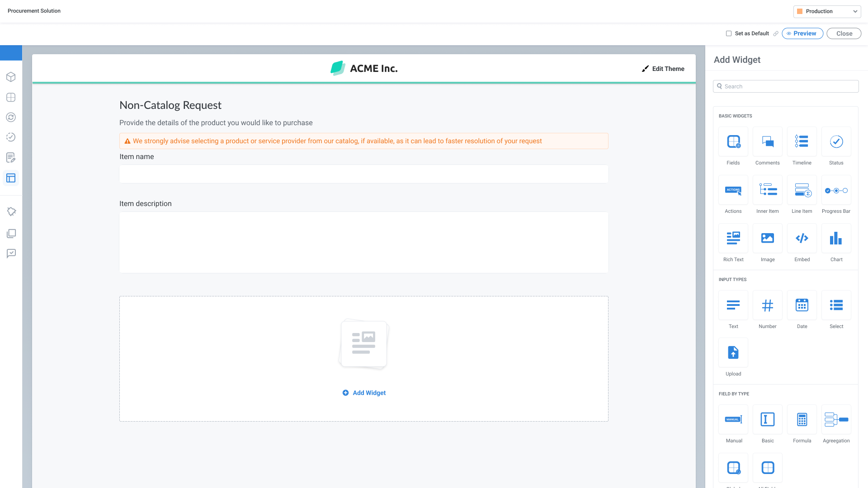Expand the Basic Widgets section

(x=735, y=116)
